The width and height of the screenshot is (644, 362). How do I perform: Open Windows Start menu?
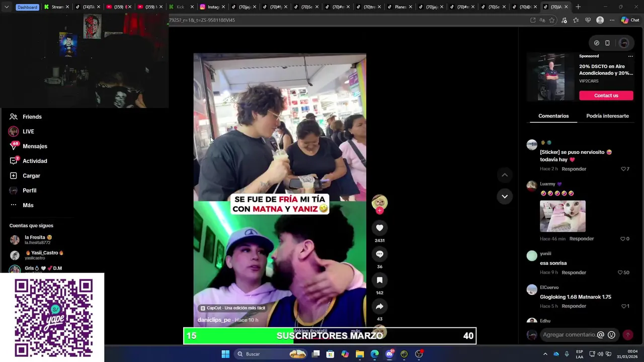[x=225, y=354]
